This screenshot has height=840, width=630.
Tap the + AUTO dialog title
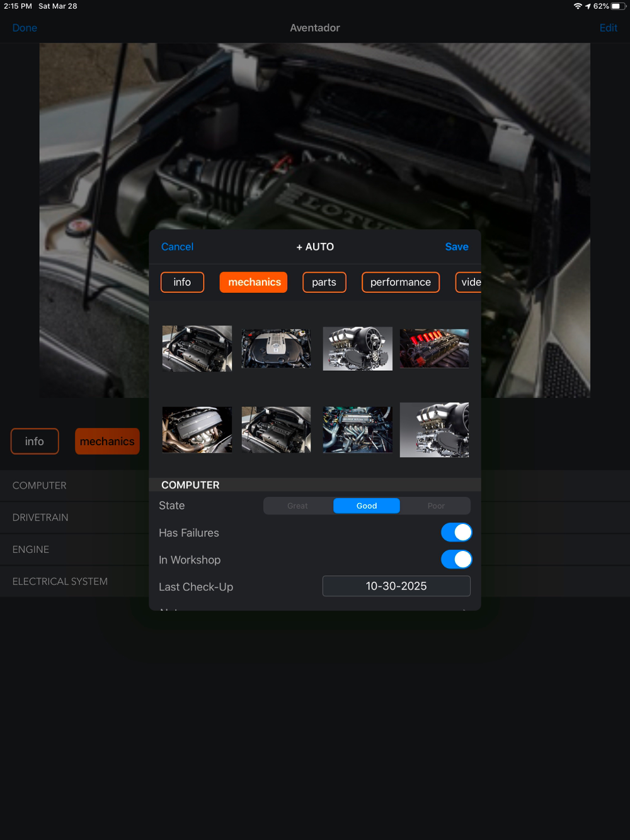coord(315,247)
